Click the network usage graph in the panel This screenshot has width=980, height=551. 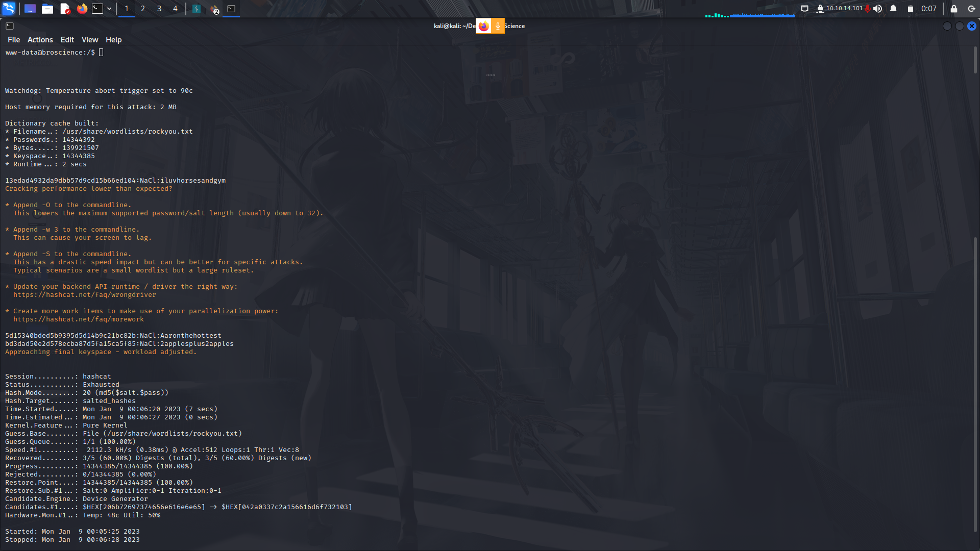click(x=750, y=13)
